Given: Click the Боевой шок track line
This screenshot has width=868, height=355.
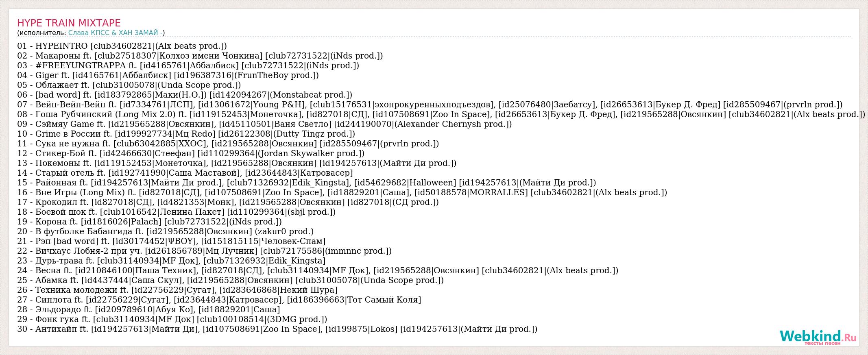Looking at the screenshot, I should point(176,212).
